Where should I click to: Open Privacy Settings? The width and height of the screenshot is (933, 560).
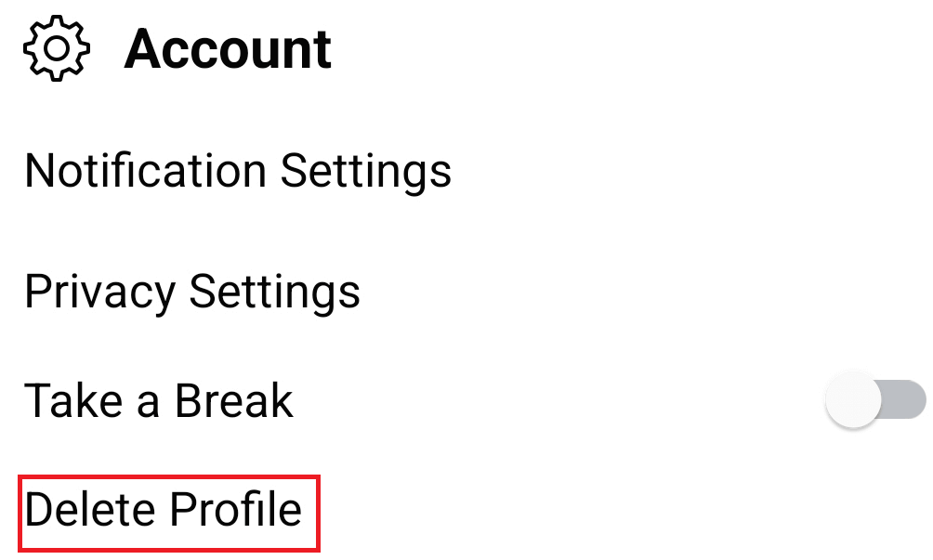pos(192,291)
